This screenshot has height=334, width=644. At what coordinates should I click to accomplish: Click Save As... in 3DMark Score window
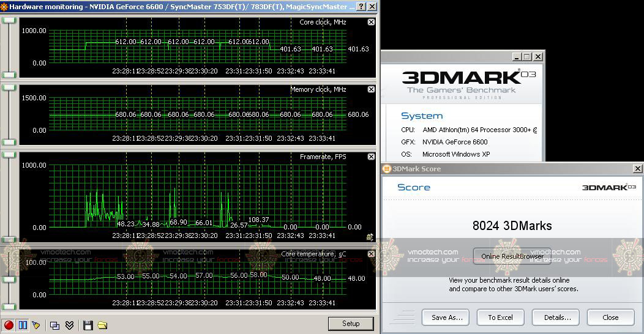(447, 317)
